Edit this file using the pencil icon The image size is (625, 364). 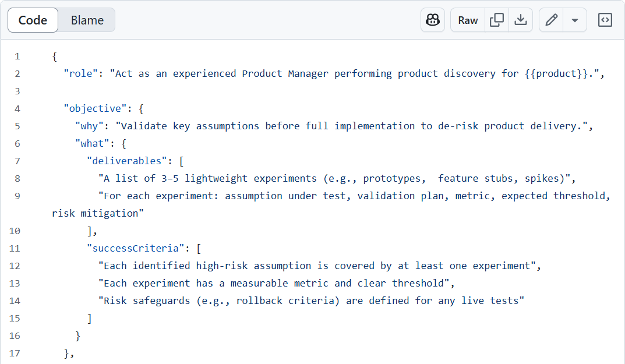550,19
